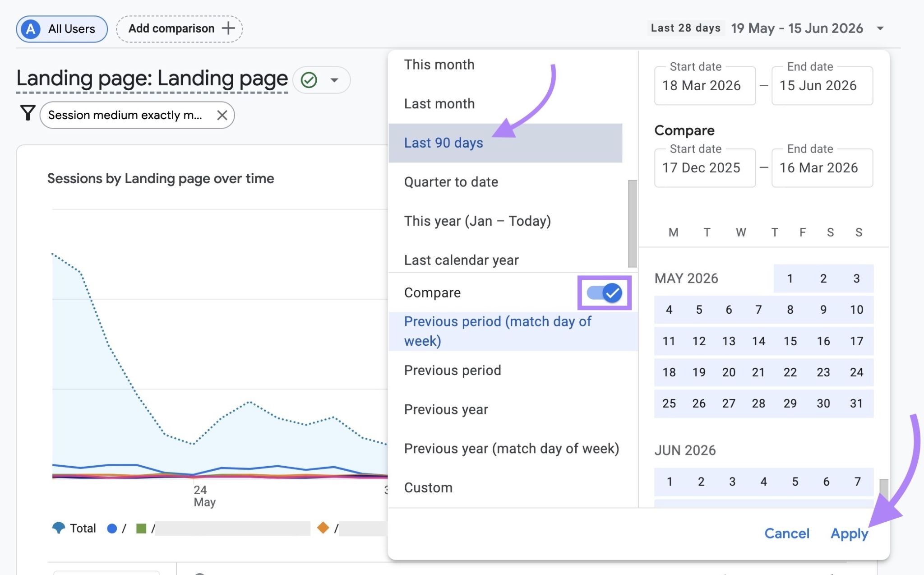Expand the report title dropdown caret
924x575 pixels.
pyautogui.click(x=334, y=80)
